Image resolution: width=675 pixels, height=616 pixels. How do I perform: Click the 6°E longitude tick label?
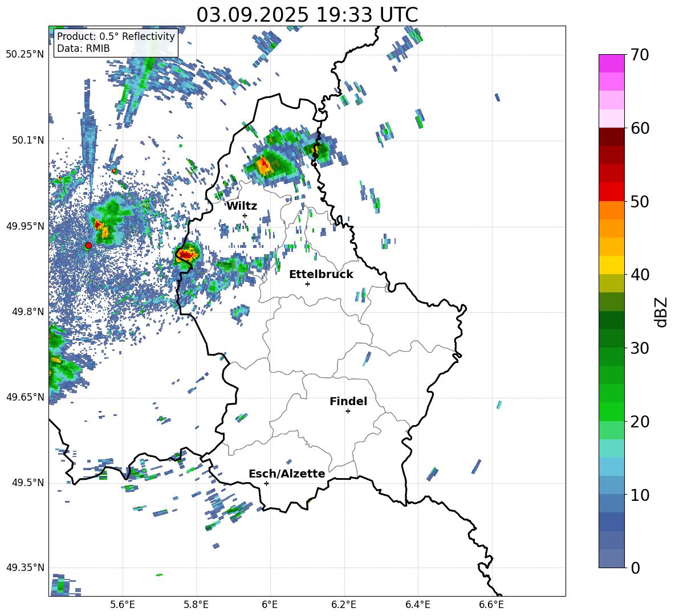pyautogui.click(x=270, y=605)
